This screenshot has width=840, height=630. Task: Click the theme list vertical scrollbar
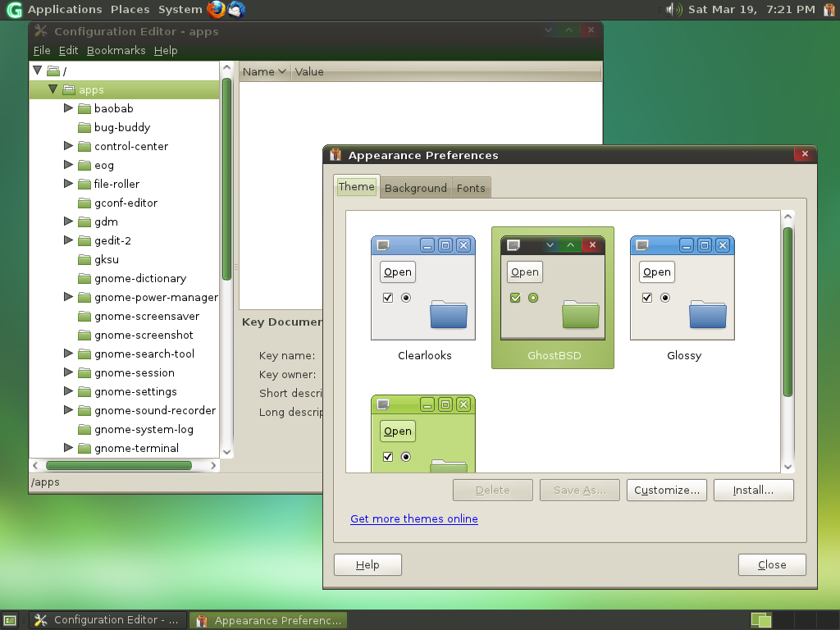pyautogui.click(x=787, y=312)
